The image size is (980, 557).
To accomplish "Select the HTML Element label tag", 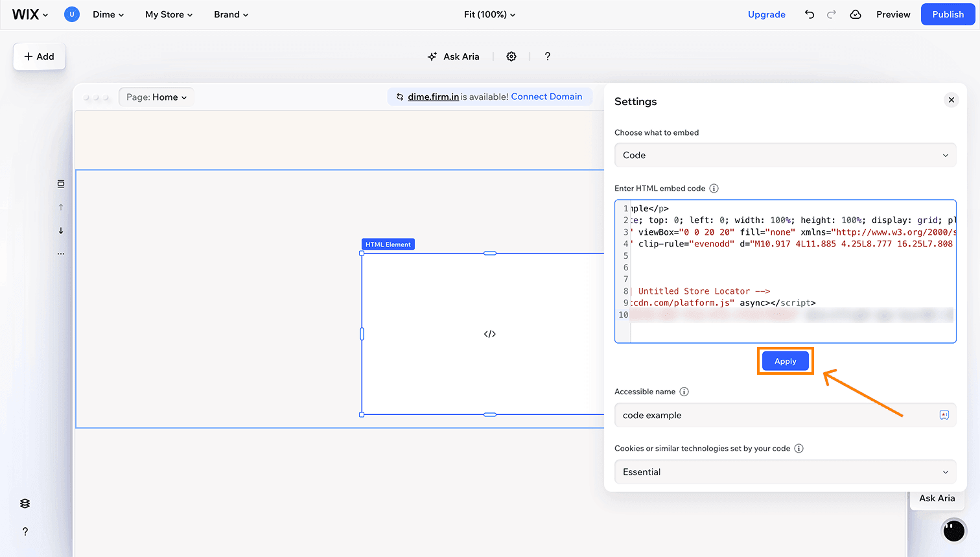I will point(388,244).
